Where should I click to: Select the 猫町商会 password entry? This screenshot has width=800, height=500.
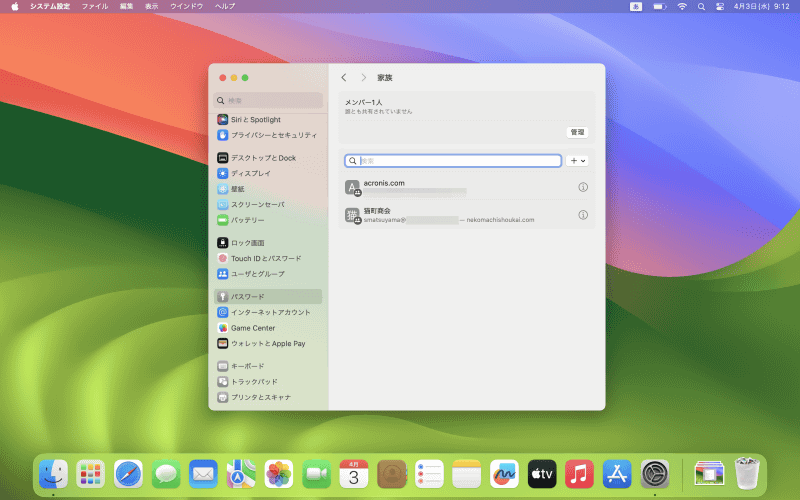[x=467, y=215]
